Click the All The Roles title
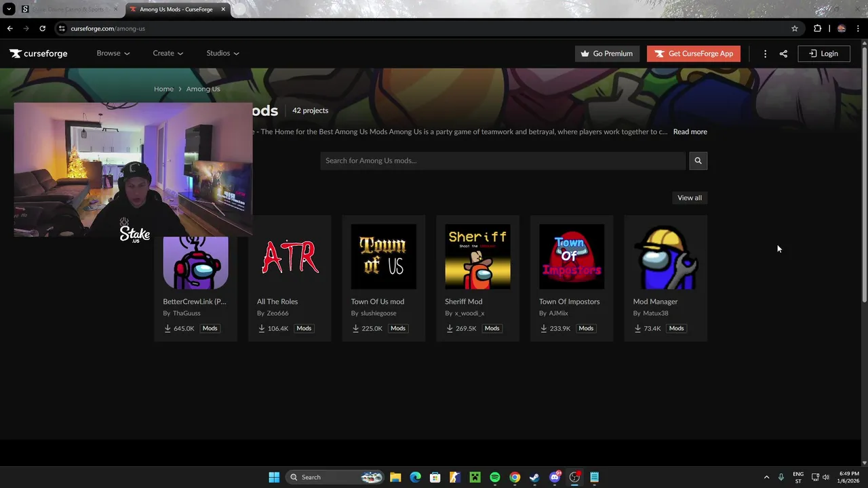The image size is (868, 488). pos(277,302)
